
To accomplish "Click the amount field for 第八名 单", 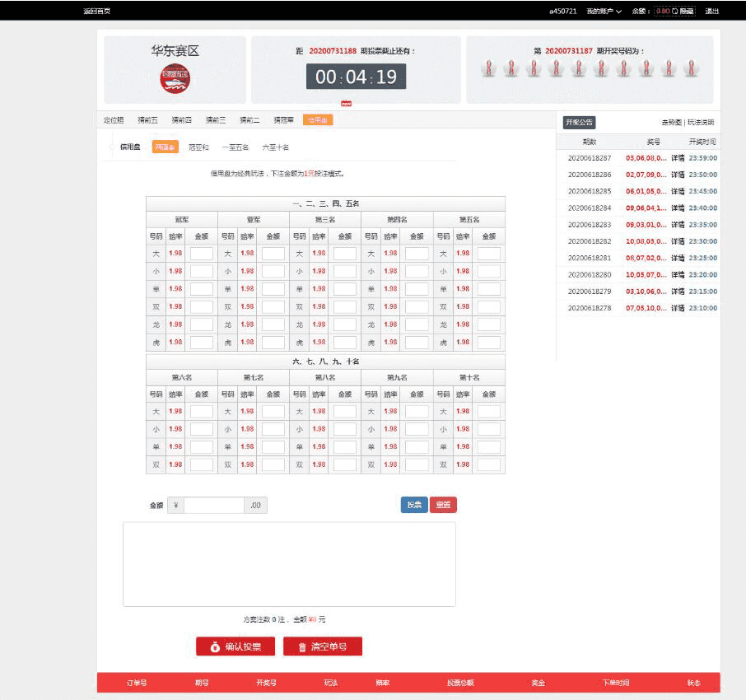I will click(x=345, y=447).
